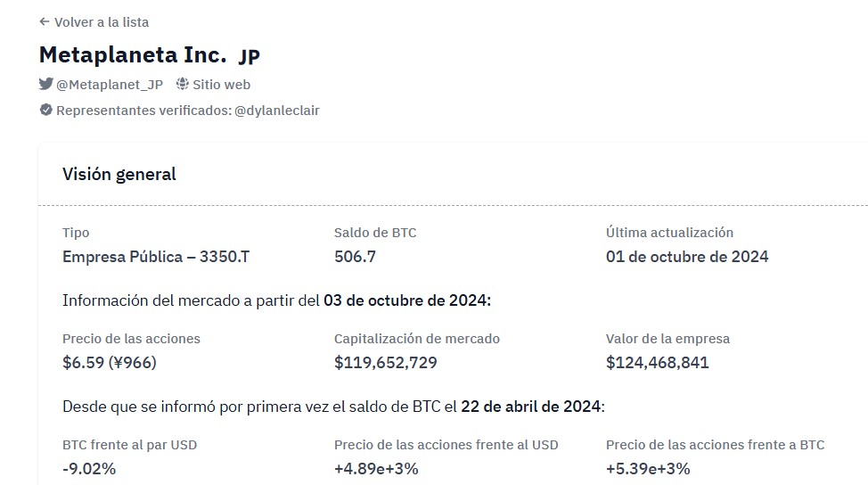Open the @dylanleclair representative profile
The height and width of the screenshot is (485, 868).
277,111
